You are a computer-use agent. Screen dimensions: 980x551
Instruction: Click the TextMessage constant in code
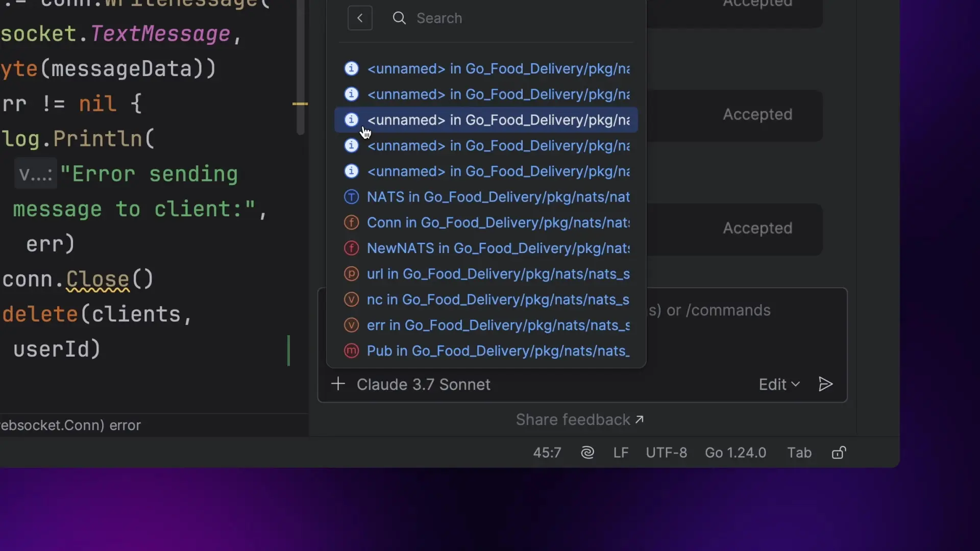160,34
